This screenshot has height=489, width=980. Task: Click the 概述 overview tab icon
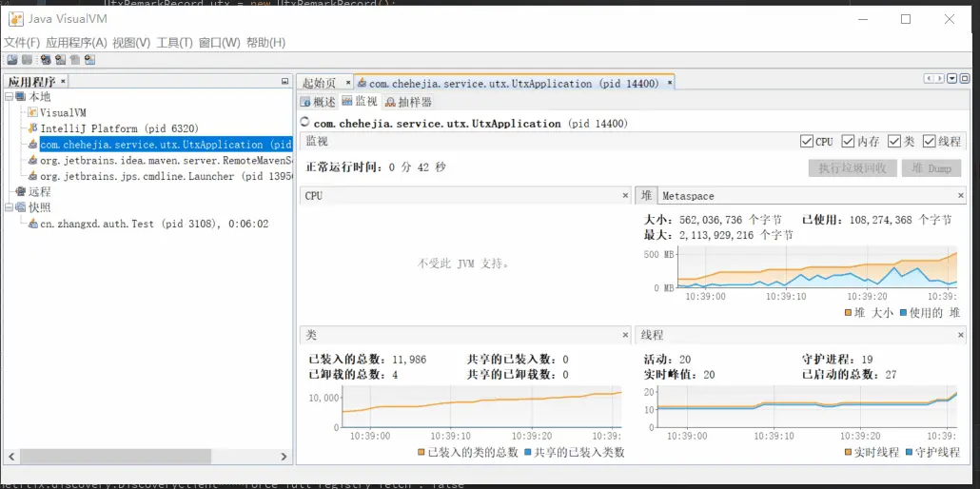305,102
